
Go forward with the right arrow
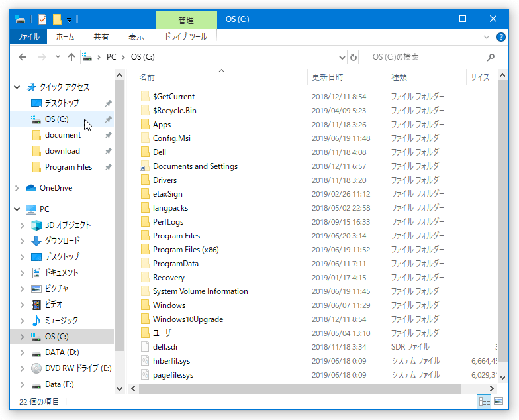point(42,57)
